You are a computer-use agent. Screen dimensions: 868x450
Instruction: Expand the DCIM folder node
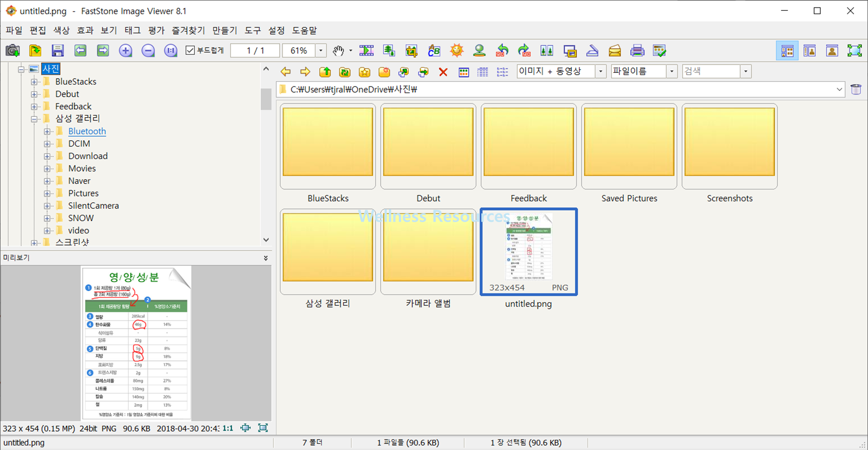pos(47,144)
